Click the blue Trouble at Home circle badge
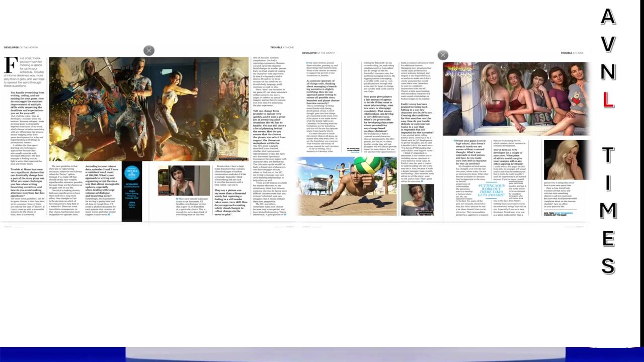This screenshot has width=644, height=362. point(132,173)
